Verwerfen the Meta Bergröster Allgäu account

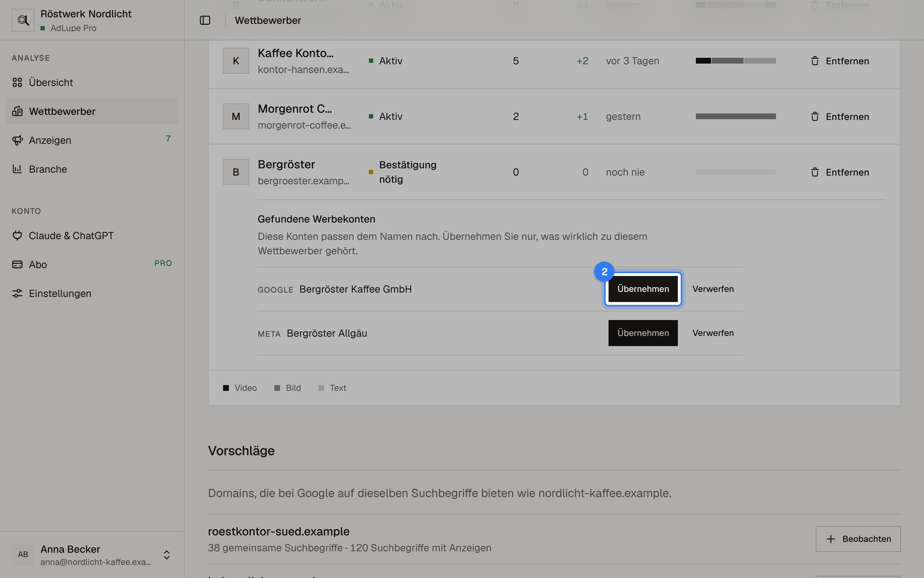713,333
